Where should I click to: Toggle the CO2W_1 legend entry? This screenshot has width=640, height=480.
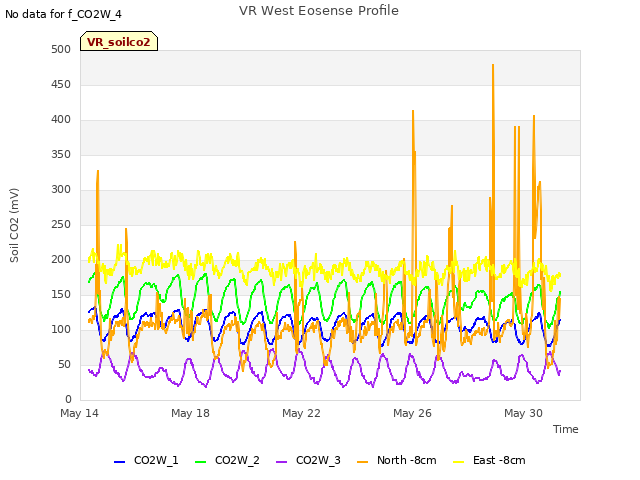click(x=146, y=460)
